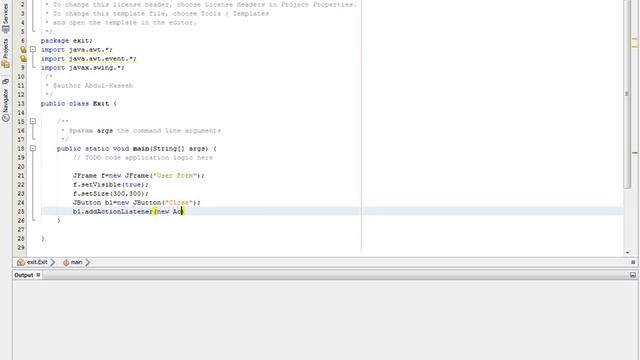
Task: Click the "Close" string in JButton line
Action: [x=178, y=202]
